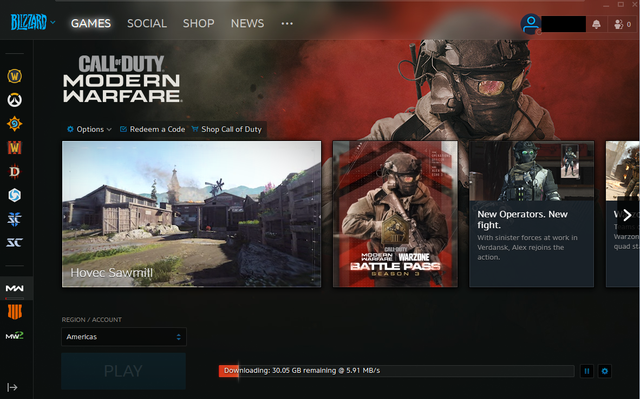Open World of Warcraft in sidebar
This screenshot has width=640, height=399.
15,76
